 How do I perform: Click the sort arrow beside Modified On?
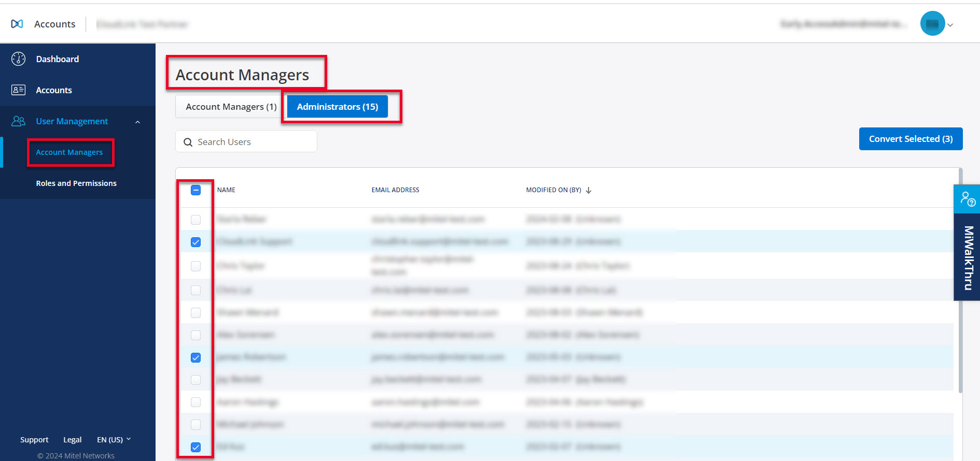tap(589, 191)
